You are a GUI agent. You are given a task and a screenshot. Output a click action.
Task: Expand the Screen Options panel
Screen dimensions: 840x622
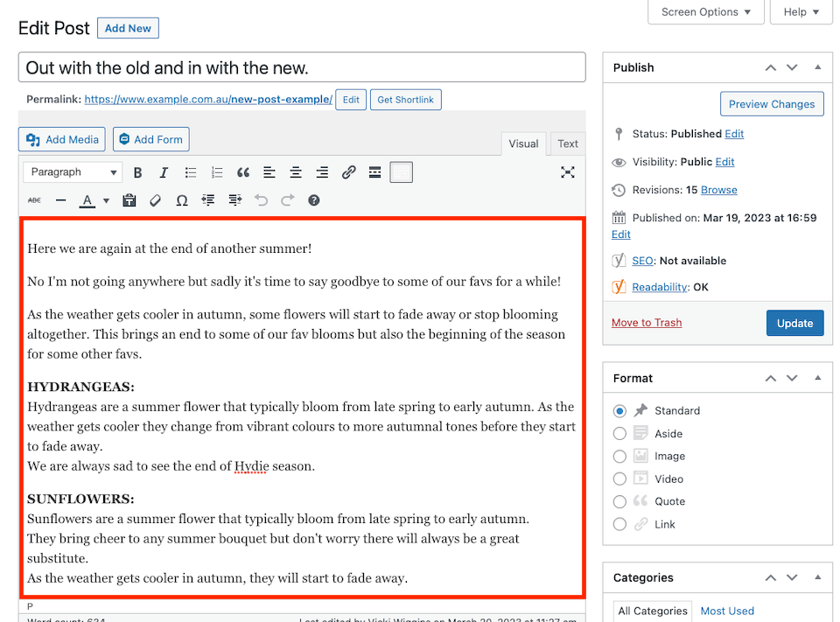705,12
